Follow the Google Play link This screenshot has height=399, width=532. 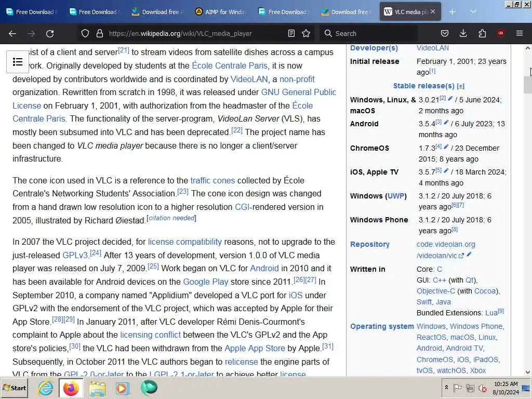206,282
